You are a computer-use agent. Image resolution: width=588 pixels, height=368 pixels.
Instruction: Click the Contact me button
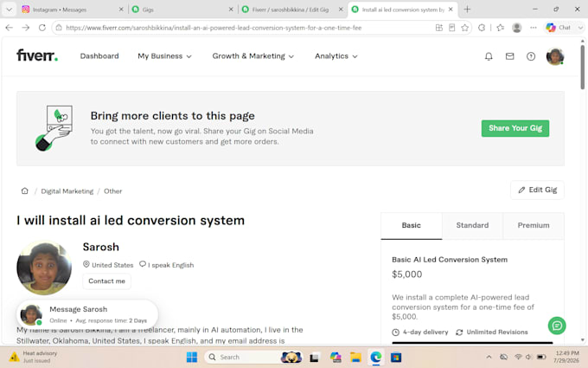107,281
